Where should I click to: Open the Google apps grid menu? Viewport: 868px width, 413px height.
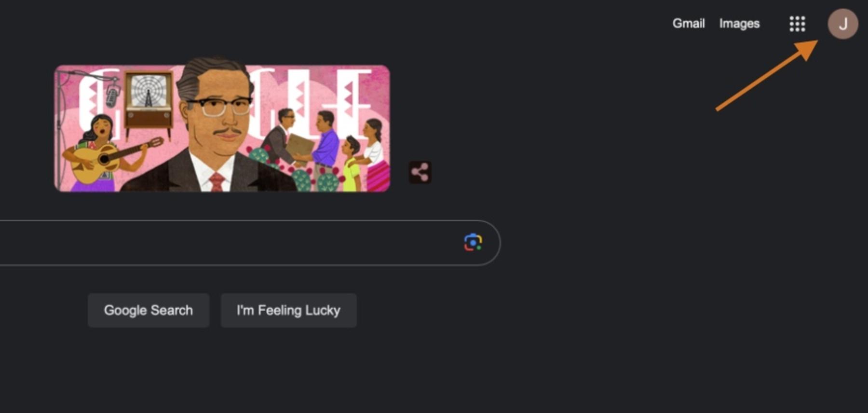click(x=797, y=24)
